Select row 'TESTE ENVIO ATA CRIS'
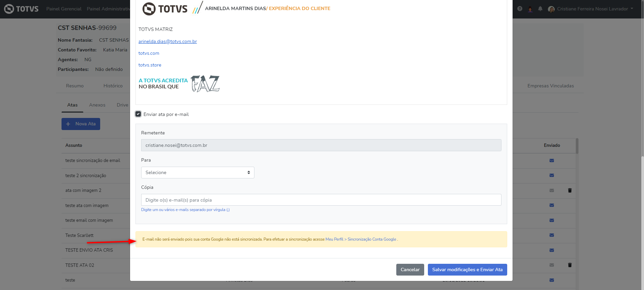The height and width of the screenshot is (290, 644). pyautogui.click(x=89, y=250)
